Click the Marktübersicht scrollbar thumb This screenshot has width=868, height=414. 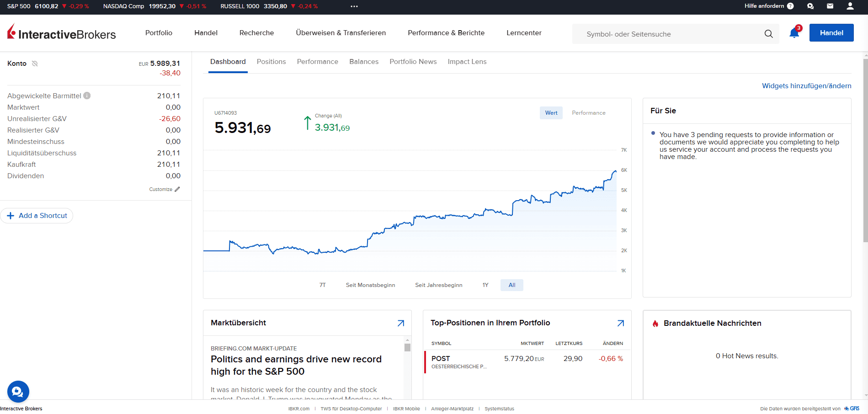pyautogui.click(x=407, y=347)
